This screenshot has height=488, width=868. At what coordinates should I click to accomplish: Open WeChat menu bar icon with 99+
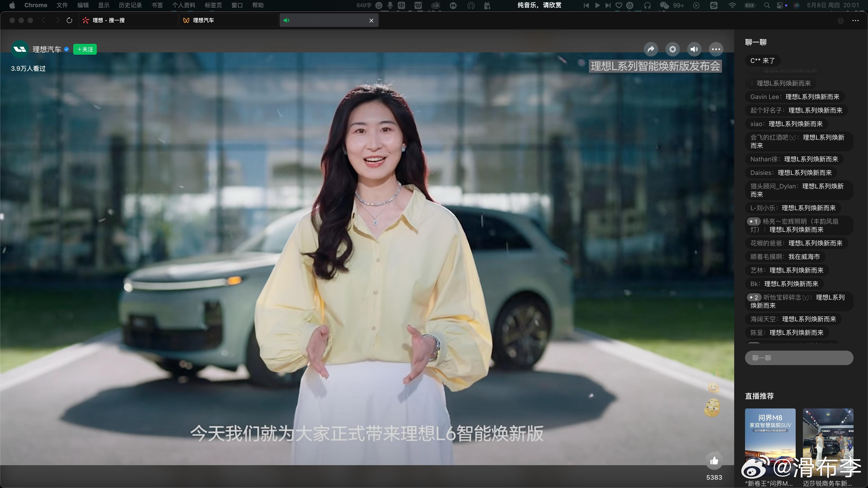click(672, 5)
